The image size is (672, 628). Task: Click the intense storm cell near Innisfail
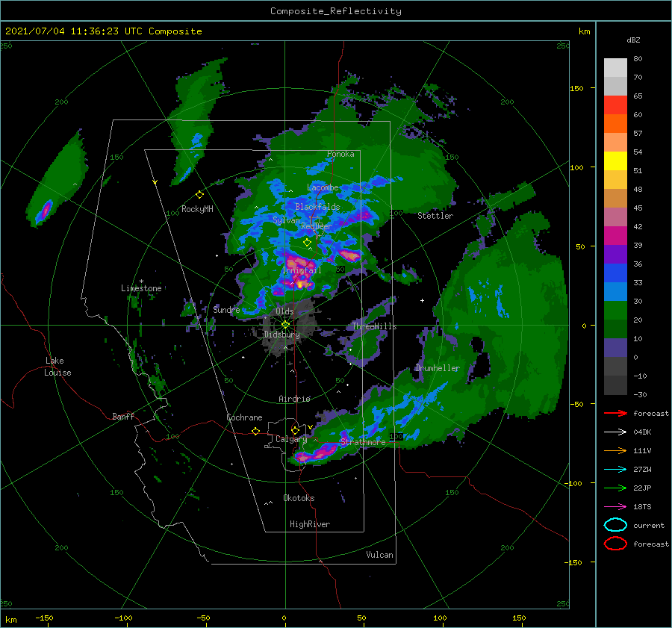pos(298,273)
